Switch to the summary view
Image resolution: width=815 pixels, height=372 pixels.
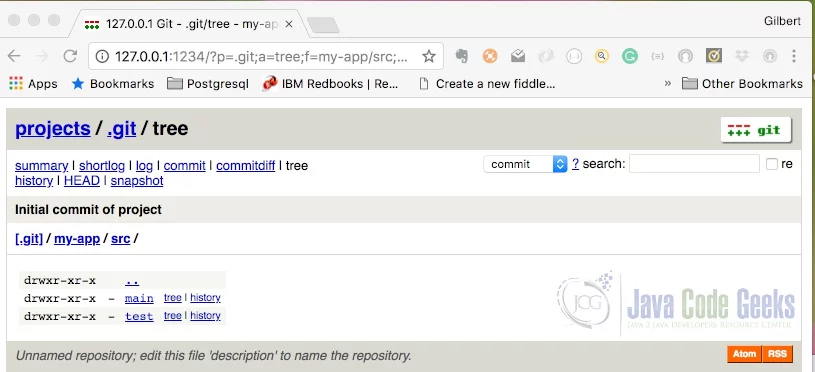click(42, 166)
